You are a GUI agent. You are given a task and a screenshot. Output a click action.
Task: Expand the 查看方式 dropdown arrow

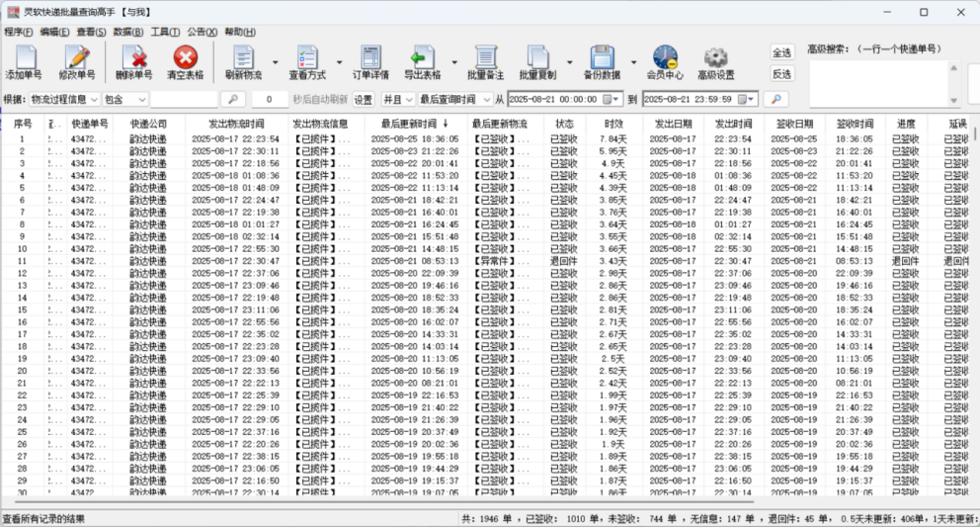click(x=340, y=62)
